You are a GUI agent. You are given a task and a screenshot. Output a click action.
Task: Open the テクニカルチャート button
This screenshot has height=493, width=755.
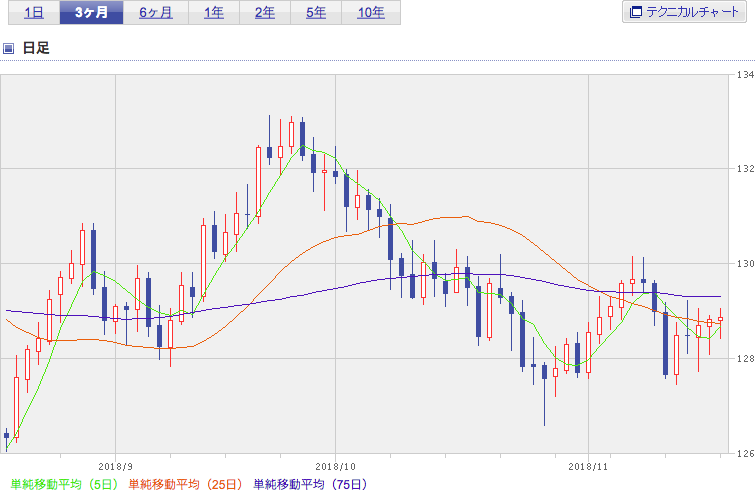point(684,12)
